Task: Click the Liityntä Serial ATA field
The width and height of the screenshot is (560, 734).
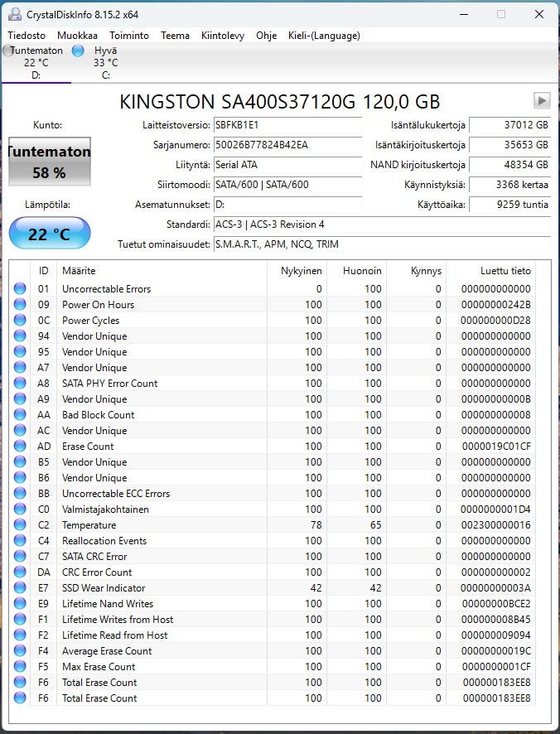Action: 287,165
